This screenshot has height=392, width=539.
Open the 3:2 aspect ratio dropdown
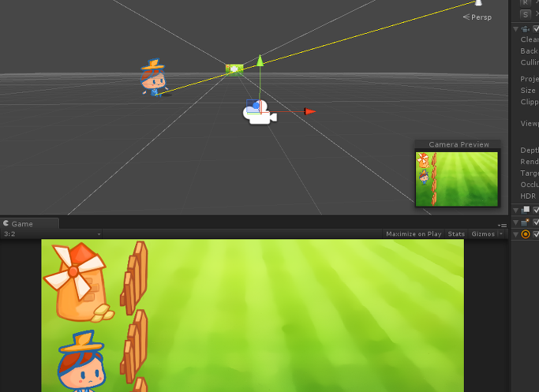(x=51, y=234)
